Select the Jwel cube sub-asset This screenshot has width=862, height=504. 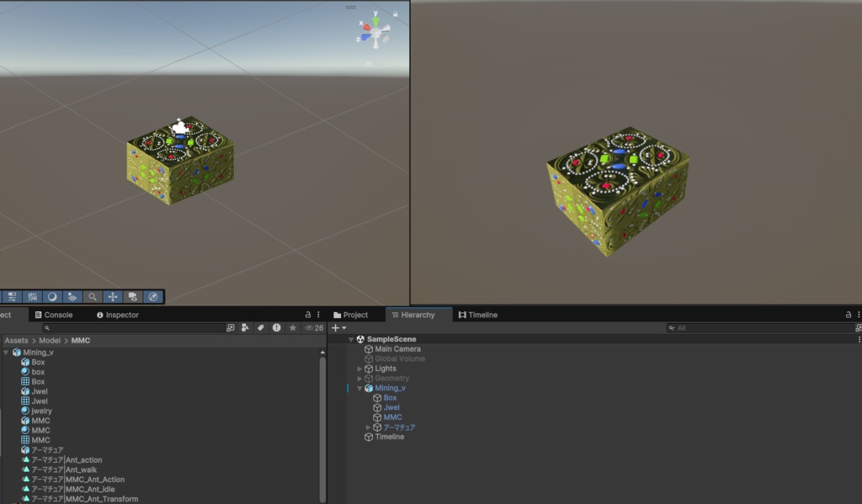(34, 391)
